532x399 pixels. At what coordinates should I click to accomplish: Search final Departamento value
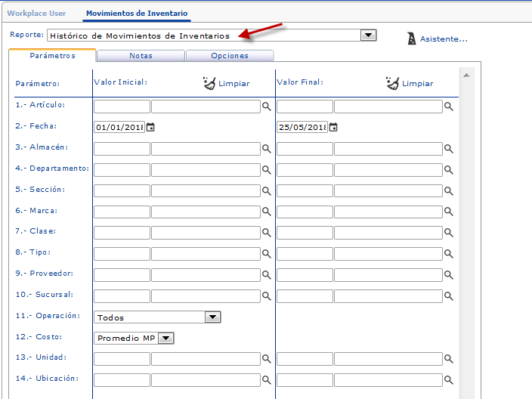tap(449, 169)
